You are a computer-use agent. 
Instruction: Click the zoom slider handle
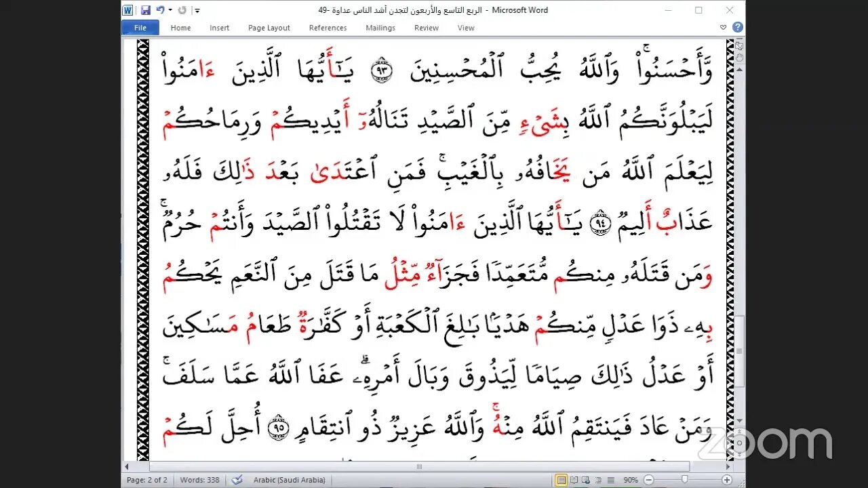pyautogui.click(x=684, y=480)
